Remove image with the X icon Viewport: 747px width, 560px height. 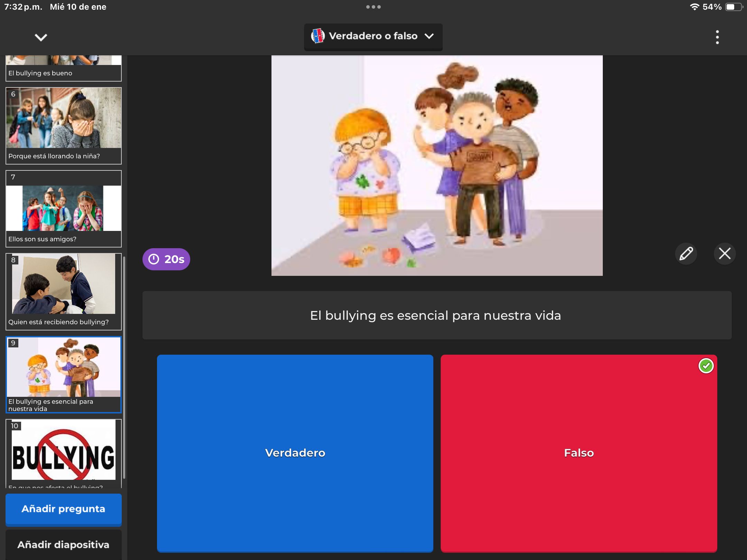pyautogui.click(x=725, y=254)
